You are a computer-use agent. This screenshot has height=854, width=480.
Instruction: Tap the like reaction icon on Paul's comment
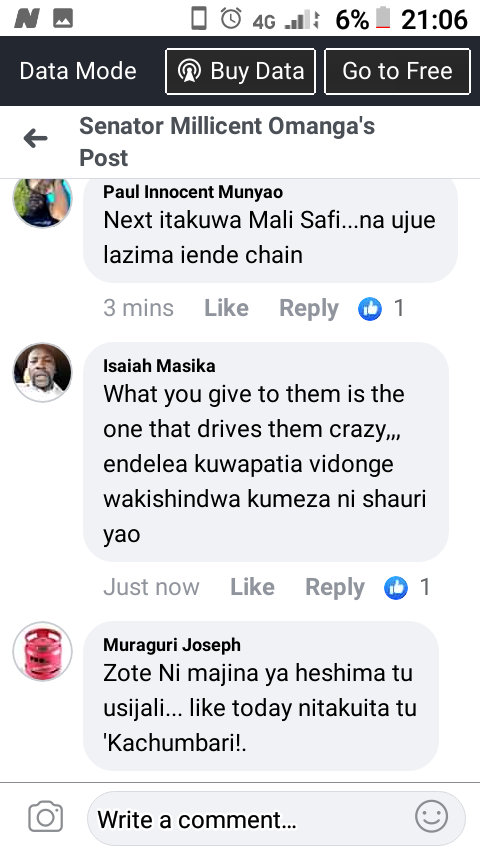(370, 309)
